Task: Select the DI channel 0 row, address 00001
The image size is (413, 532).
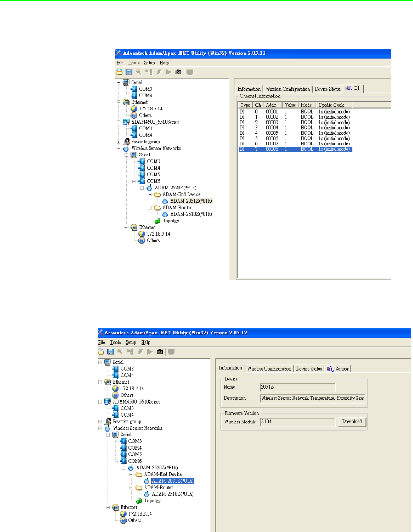Action: pyautogui.click(x=295, y=112)
